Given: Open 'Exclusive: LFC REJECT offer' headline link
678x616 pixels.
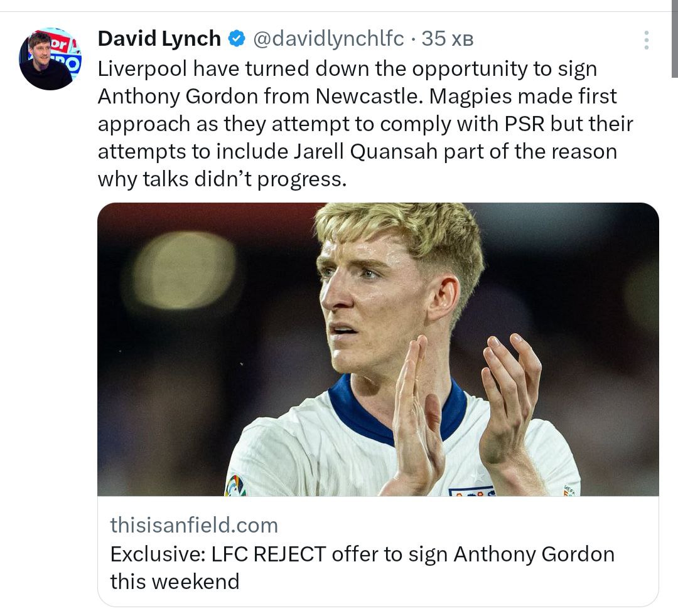Looking at the screenshot, I should [x=362, y=555].
